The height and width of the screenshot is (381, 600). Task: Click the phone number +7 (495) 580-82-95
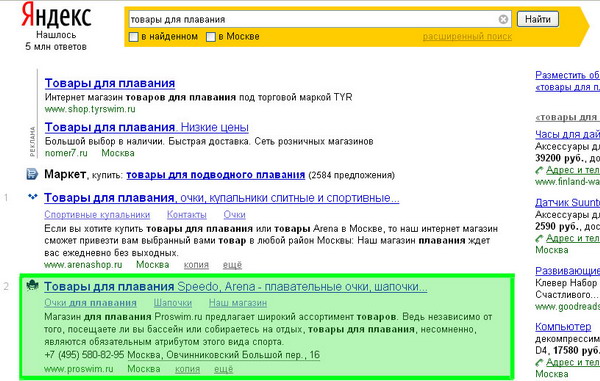[x=84, y=355]
